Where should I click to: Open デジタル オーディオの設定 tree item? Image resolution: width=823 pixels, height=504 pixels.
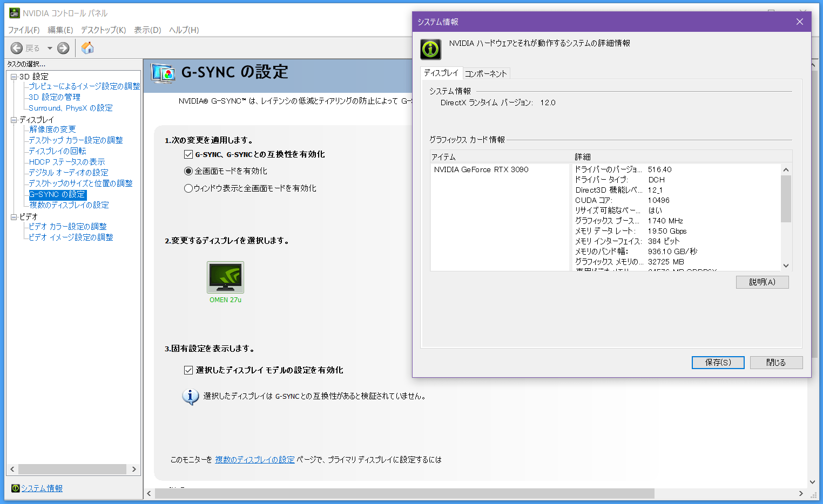[69, 173]
